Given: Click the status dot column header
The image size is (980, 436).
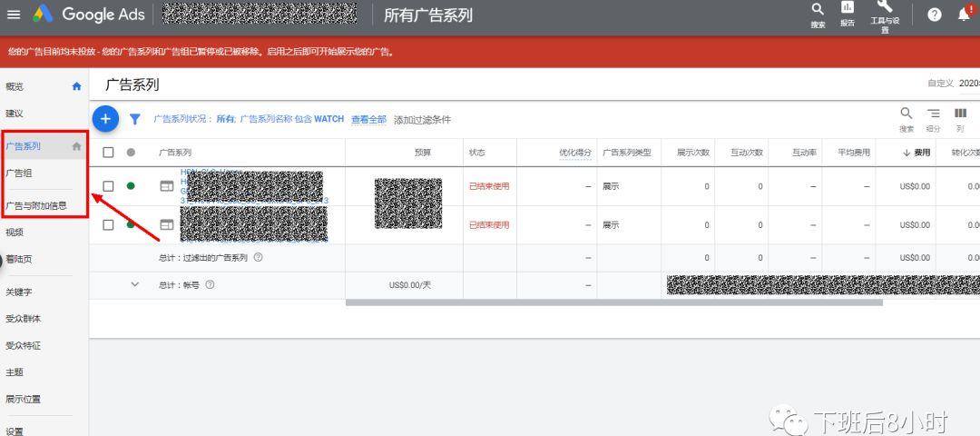Looking at the screenshot, I should [x=131, y=152].
